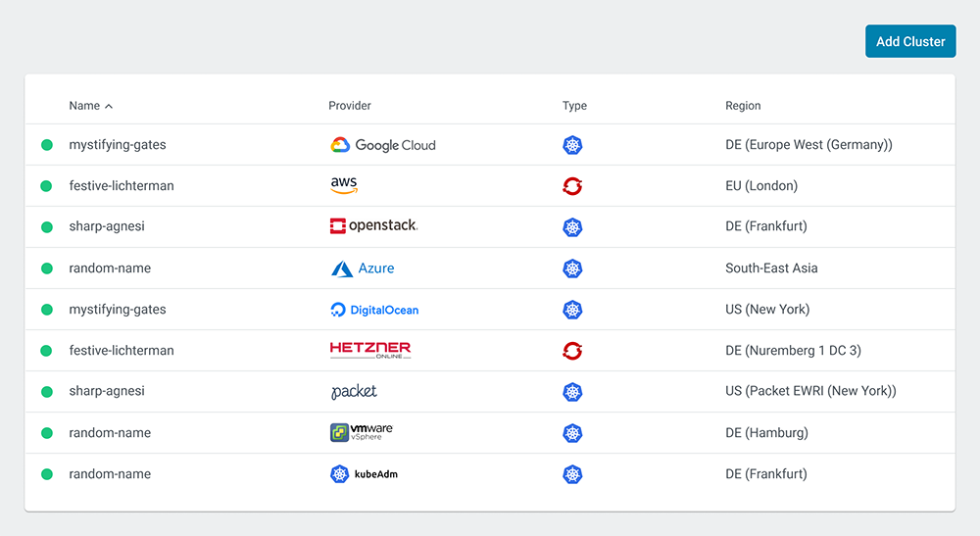The height and width of the screenshot is (536, 980).
Task: Click the Packet provider logo
Action: tap(354, 392)
